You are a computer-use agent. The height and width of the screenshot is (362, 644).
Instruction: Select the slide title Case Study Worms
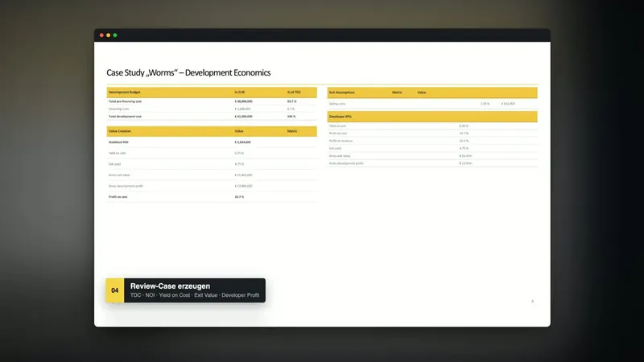coord(188,72)
